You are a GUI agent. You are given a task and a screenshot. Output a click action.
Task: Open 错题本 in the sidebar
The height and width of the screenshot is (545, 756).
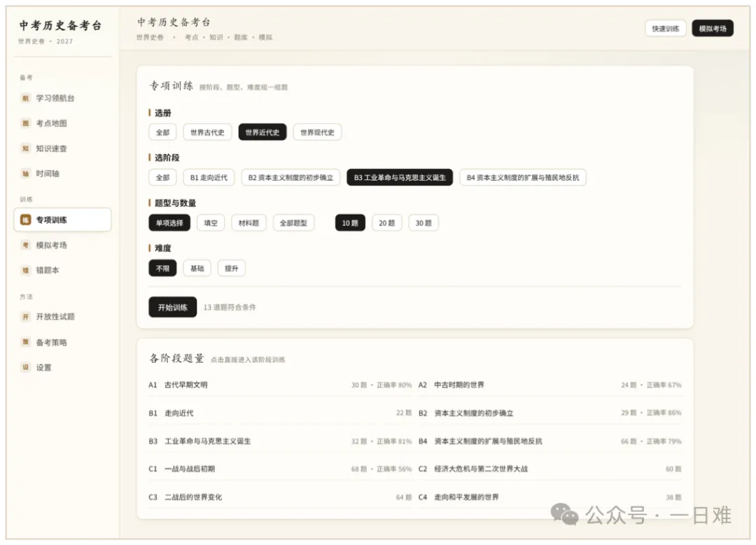pos(63,270)
